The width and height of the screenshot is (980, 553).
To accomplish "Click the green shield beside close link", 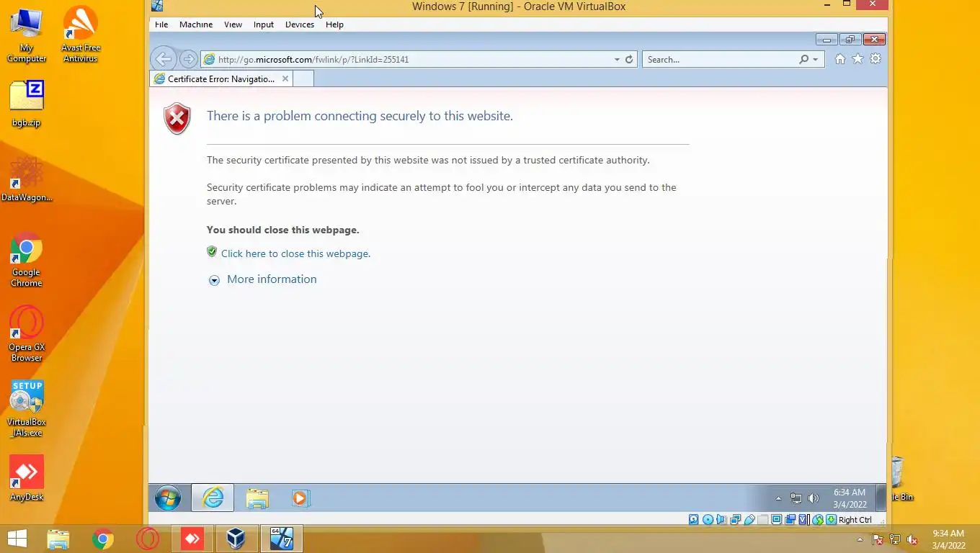I will (x=212, y=252).
